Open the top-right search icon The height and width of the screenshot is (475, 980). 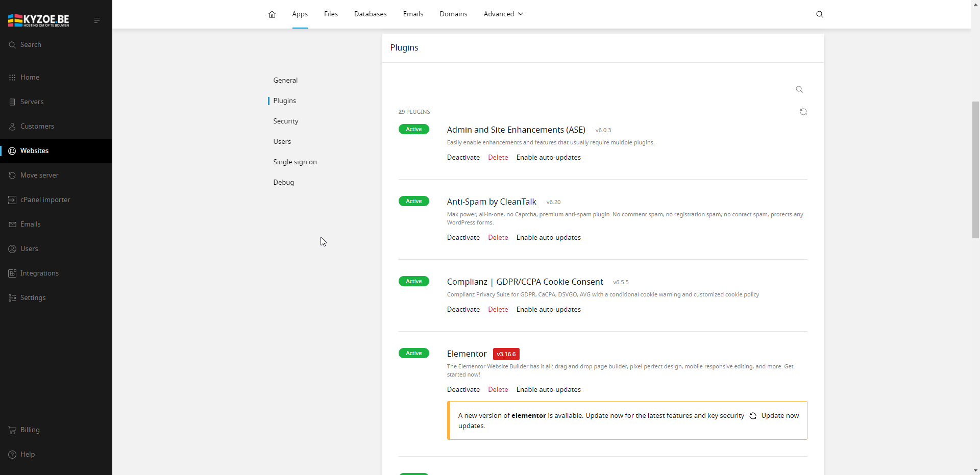coord(820,14)
